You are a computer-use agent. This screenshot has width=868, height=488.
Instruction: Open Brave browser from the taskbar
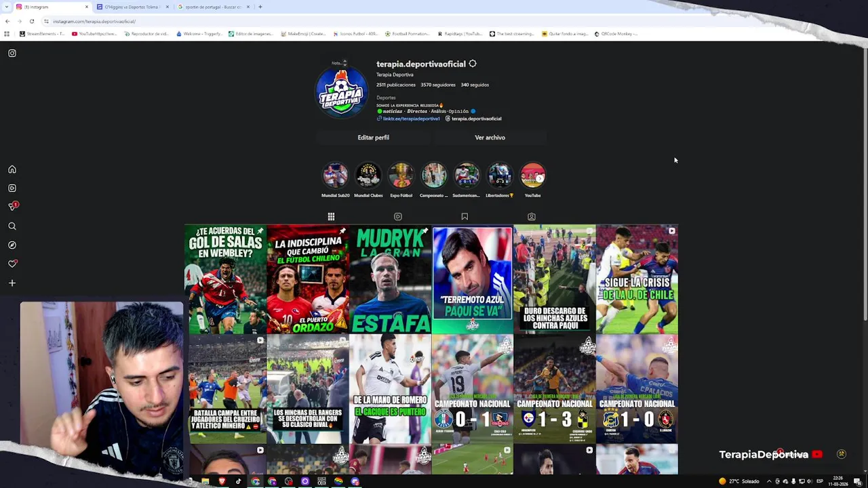tap(222, 481)
